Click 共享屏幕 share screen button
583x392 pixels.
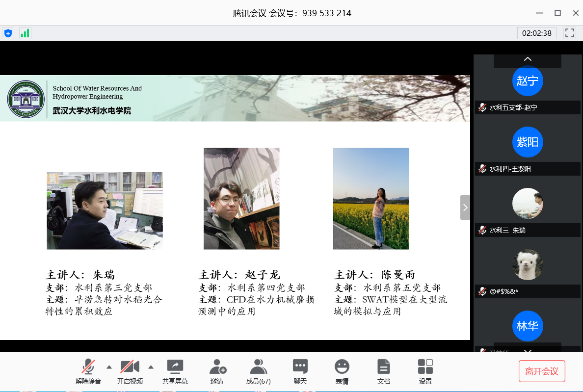(175, 371)
